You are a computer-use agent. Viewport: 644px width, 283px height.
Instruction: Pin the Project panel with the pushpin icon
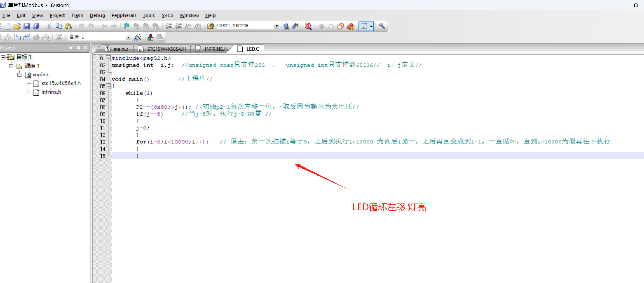[x=78, y=47]
